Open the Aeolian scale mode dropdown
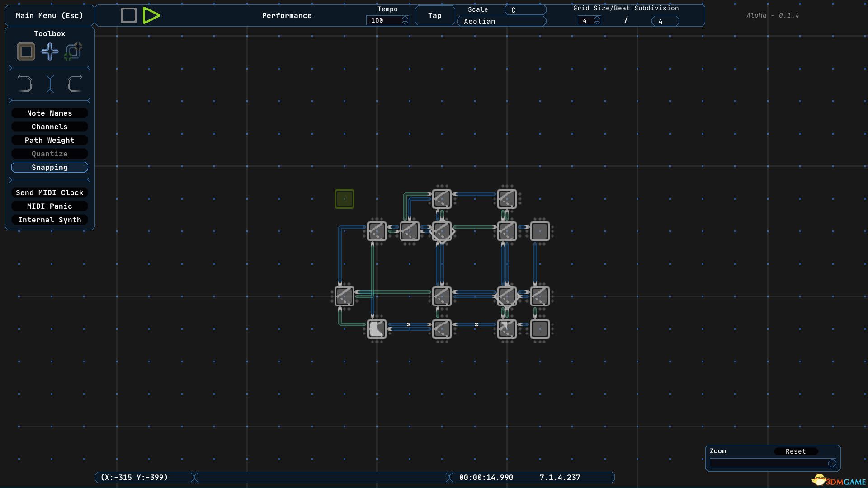Image resolution: width=868 pixels, height=488 pixels. tap(501, 21)
